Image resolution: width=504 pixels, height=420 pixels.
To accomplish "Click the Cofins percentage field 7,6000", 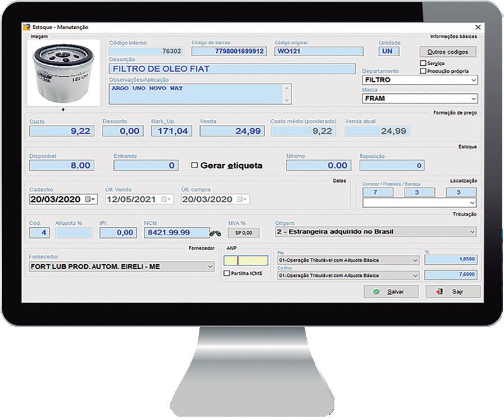I will pos(451,274).
